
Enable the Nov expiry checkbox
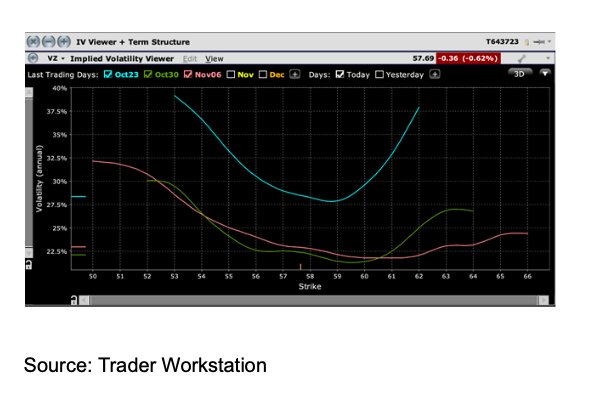point(231,74)
